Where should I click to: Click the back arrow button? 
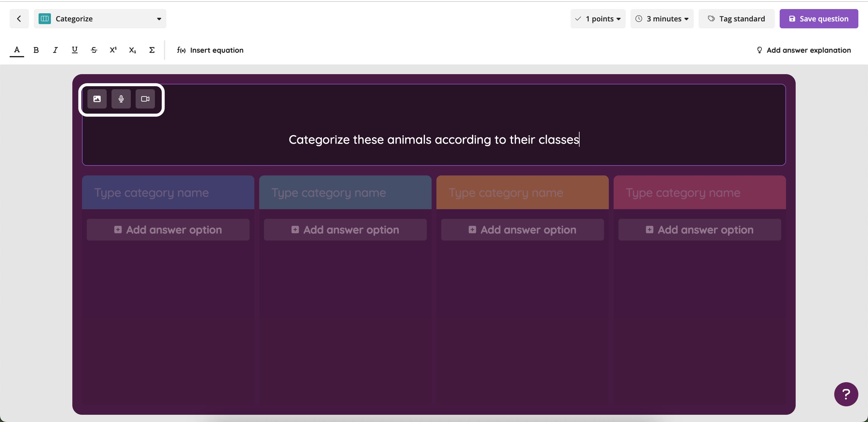(x=19, y=19)
